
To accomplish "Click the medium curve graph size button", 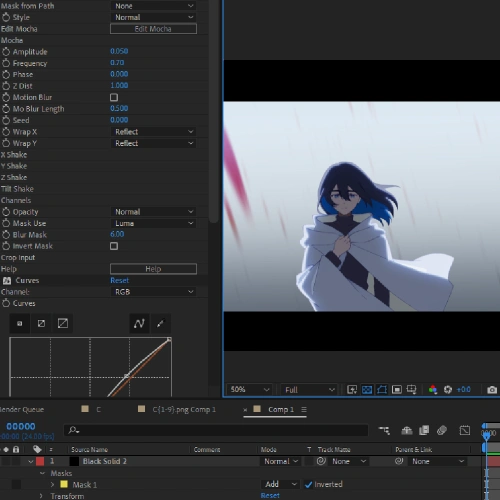I will (41, 323).
